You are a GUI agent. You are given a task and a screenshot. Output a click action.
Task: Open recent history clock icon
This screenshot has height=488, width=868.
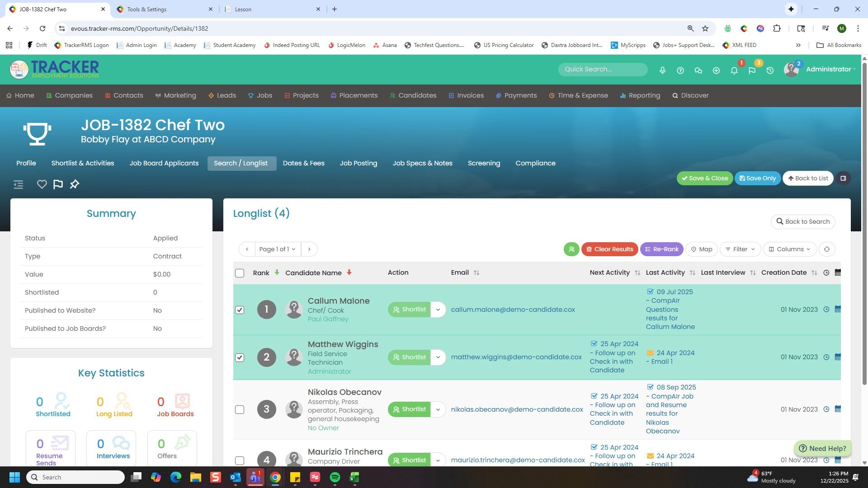[770, 70]
